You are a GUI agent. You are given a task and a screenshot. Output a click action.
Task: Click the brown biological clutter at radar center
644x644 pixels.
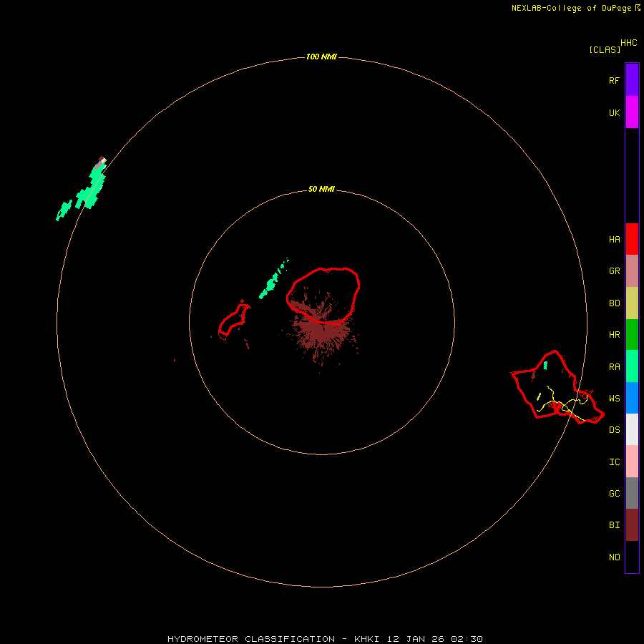click(x=321, y=328)
